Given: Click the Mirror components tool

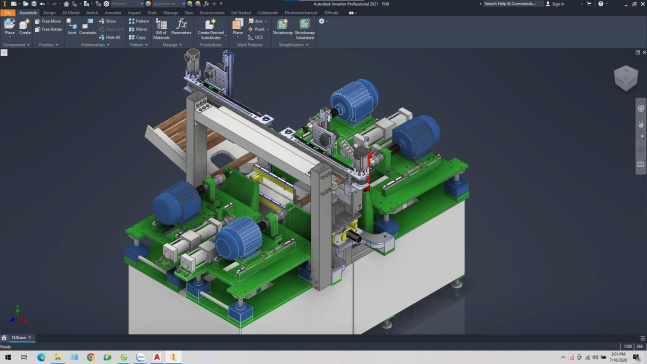Looking at the screenshot, I should 138,29.
